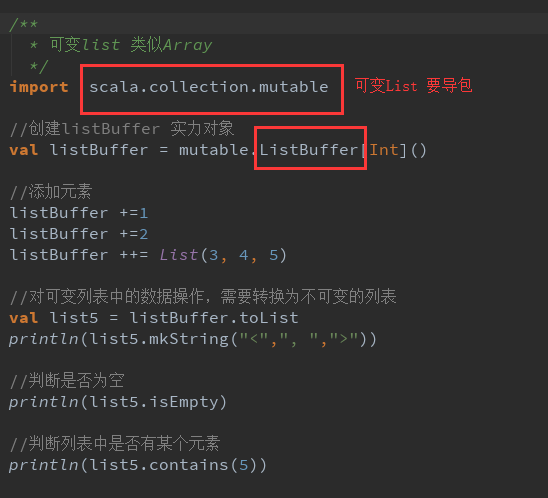Image resolution: width=548 pixels, height=498 pixels.
Task: Click the contains(5) call
Action: click(208, 465)
